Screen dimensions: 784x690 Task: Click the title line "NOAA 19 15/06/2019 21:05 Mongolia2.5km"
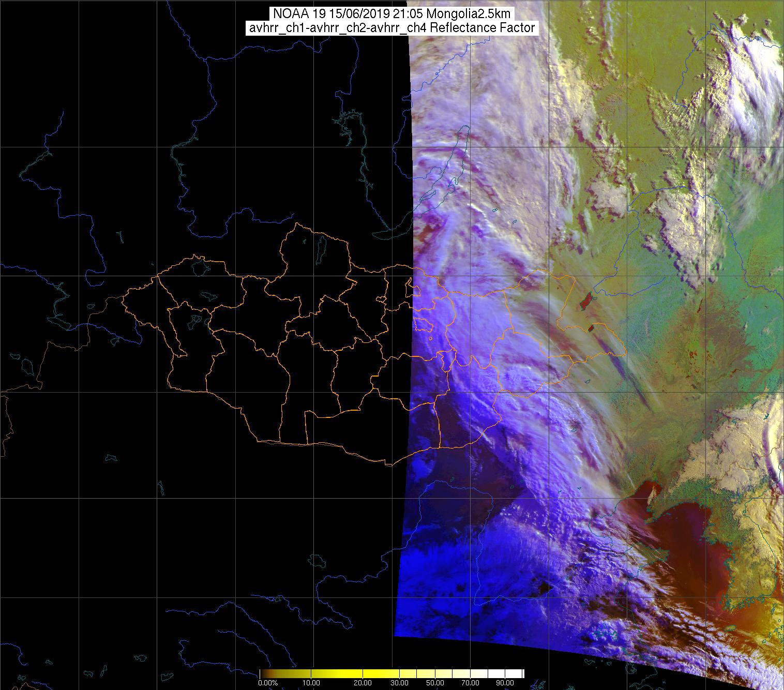(391, 14)
